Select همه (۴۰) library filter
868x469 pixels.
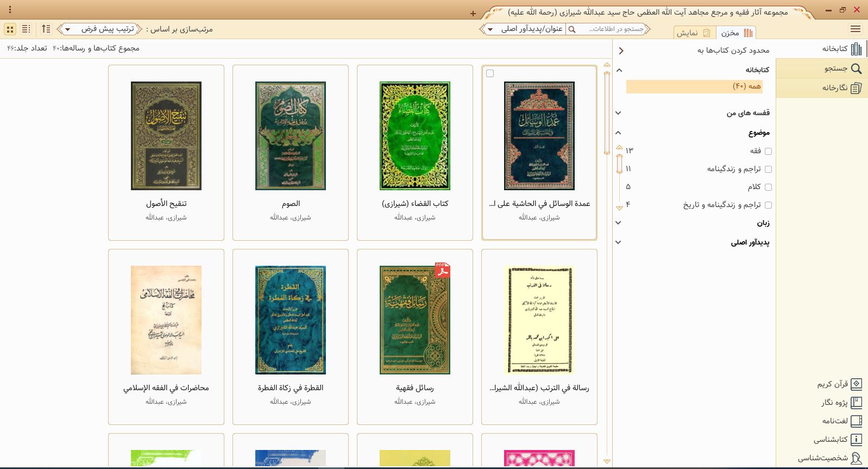click(694, 86)
